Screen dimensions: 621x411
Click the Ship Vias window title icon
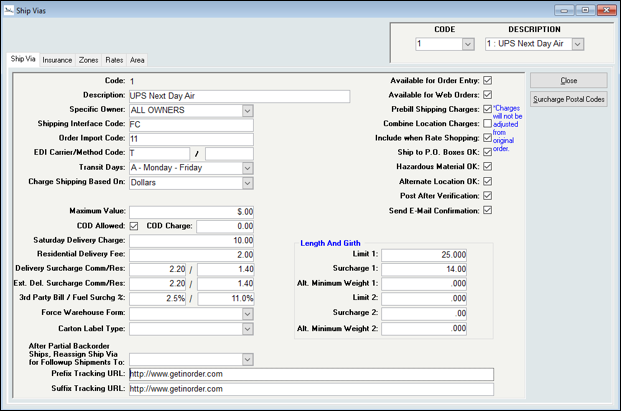click(10, 9)
